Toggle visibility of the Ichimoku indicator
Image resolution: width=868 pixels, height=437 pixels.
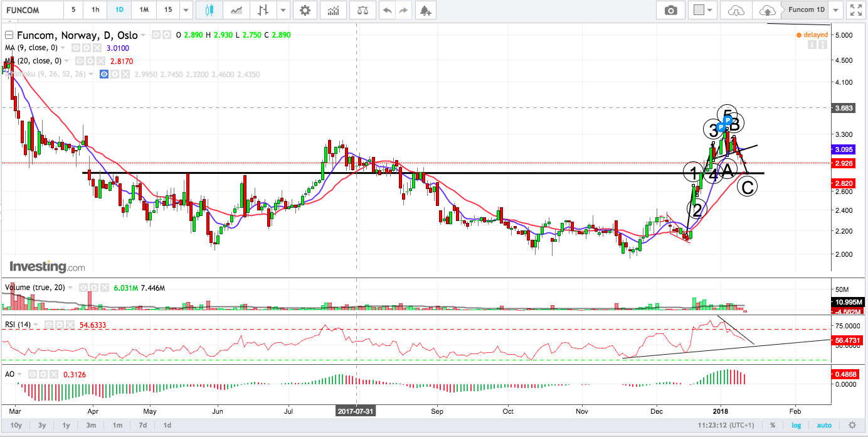point(104,74)
